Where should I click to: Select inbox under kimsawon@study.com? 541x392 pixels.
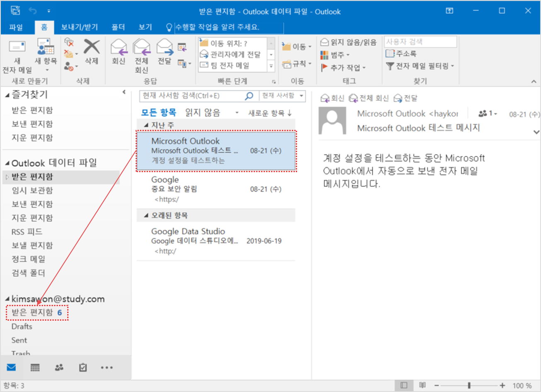[x=32, y=312]
